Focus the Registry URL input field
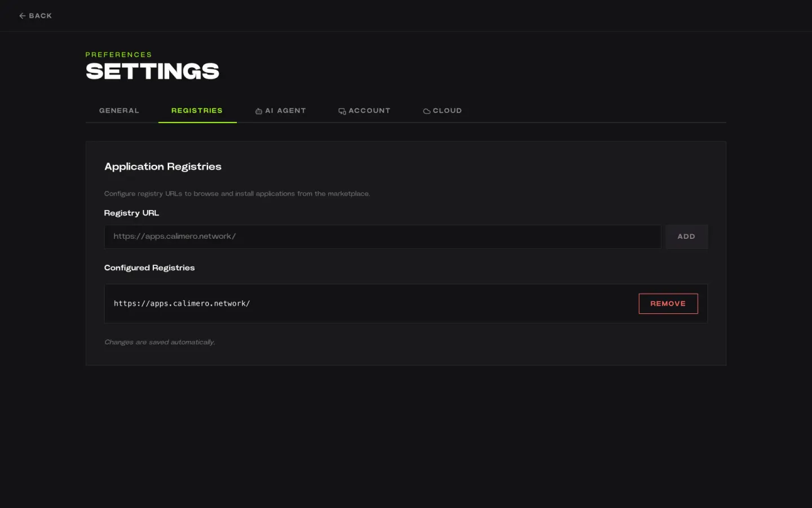This screenshot has width=812, height=508. tap(382, 237)
